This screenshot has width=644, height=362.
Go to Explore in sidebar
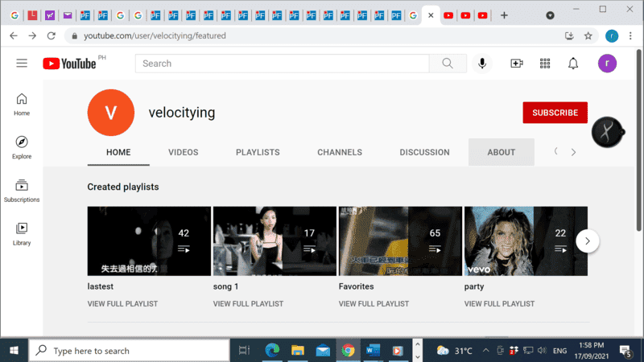(22, 146)
